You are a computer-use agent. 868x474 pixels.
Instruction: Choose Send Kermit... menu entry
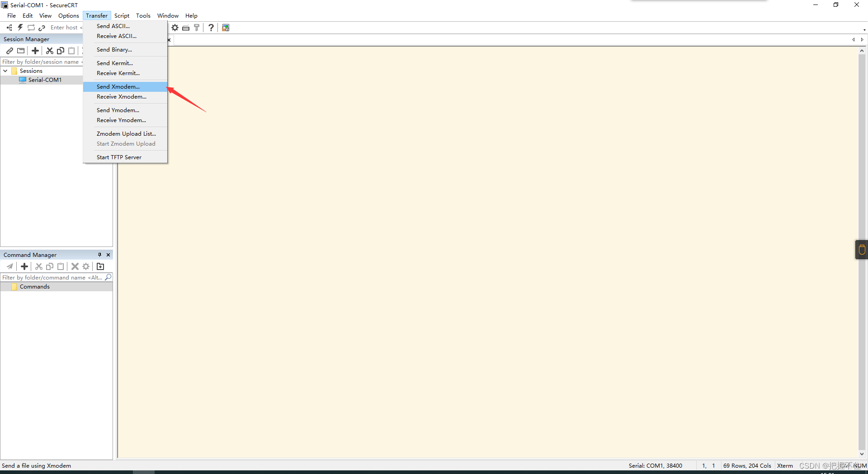coord(125,63)
